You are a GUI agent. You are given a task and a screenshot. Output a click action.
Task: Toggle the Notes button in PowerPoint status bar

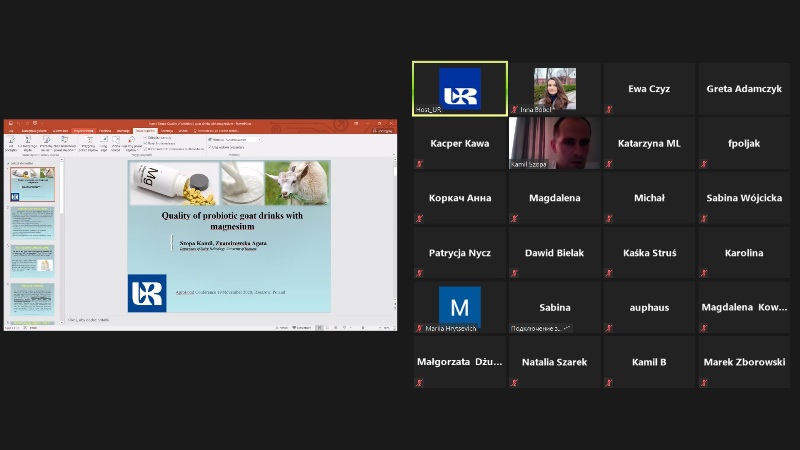pyautogui.click(x=282, y=328)
